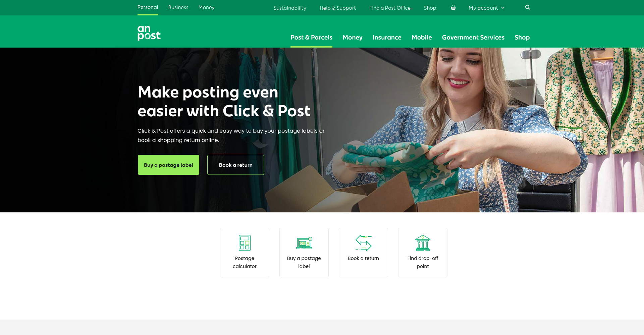The width and height of the screenshot is (644, 335).
Task: Open the Find drop-off point card text
Action: tap(423, 262)
